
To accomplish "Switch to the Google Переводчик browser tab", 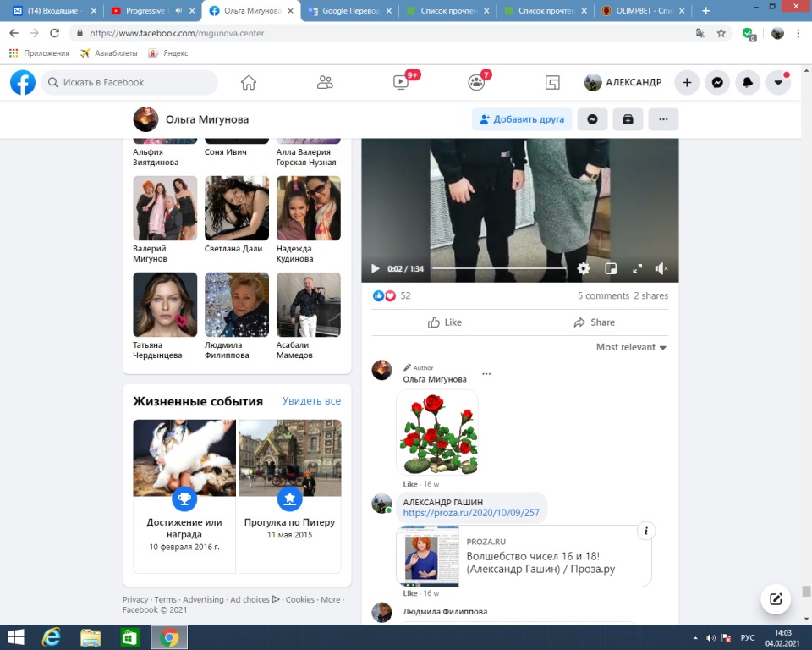I will pyautogui.click(x=349, y=11).
